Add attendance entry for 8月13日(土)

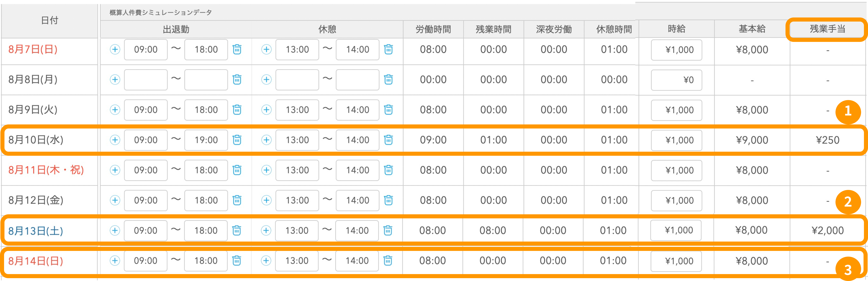click(115, 230)
